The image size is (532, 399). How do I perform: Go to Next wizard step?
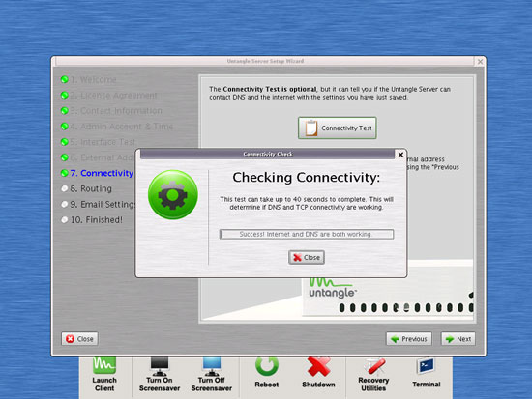pos(458,339)
